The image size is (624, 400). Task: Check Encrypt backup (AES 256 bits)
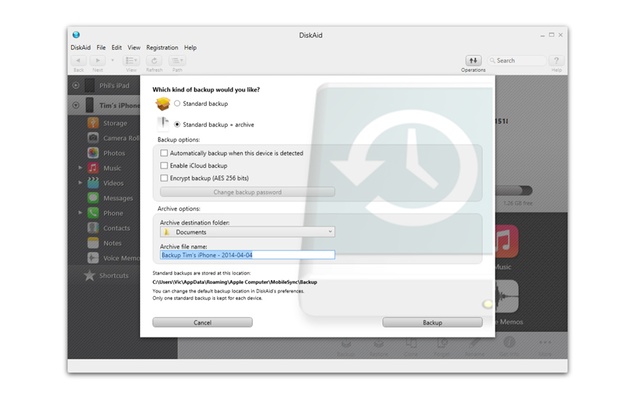(164, 178)
